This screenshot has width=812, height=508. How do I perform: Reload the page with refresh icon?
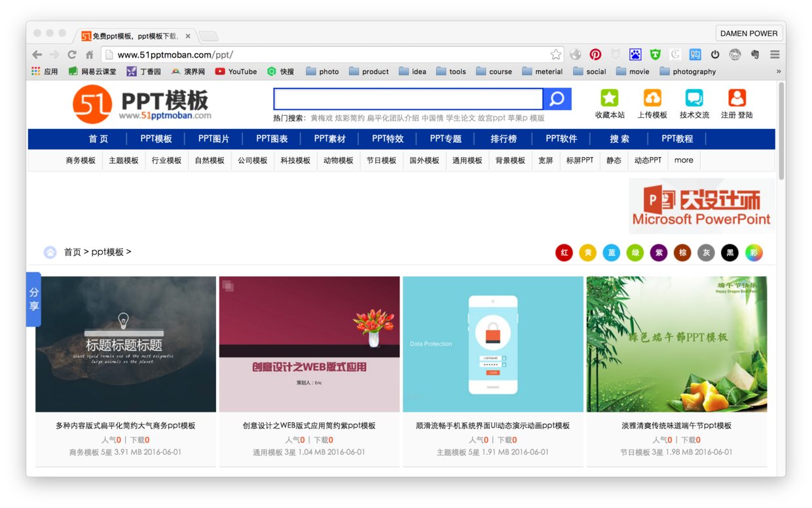pyautogui.click(x=72, y=55)
